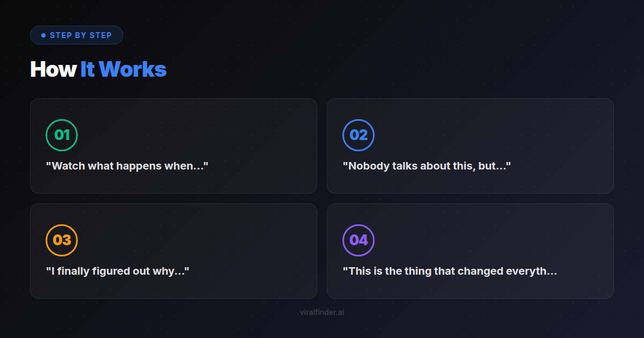Viewport: 644px width, 338px height.
Task: Click the 'How' word in the heading
Action: coord(53,69)
